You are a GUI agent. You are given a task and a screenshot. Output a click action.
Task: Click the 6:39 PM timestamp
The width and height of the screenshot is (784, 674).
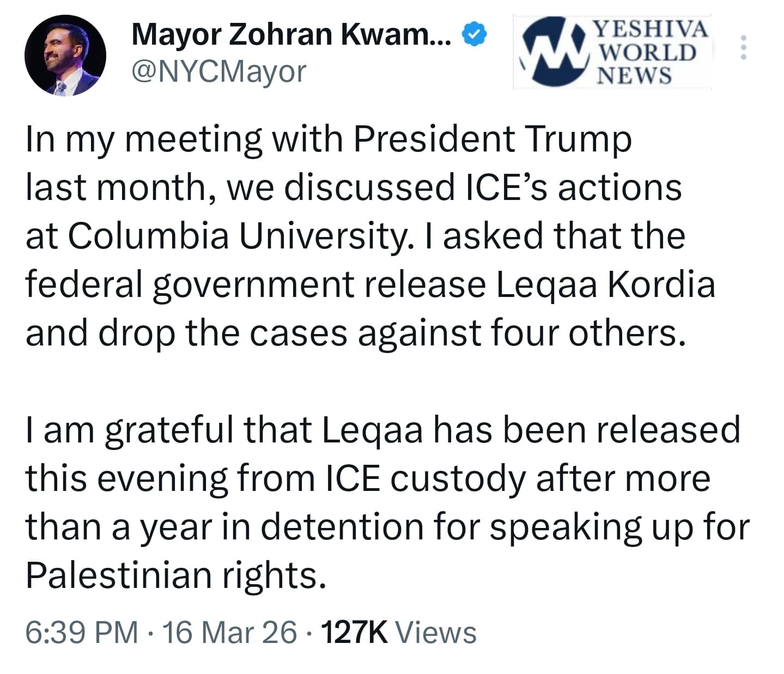pos(82,633)
